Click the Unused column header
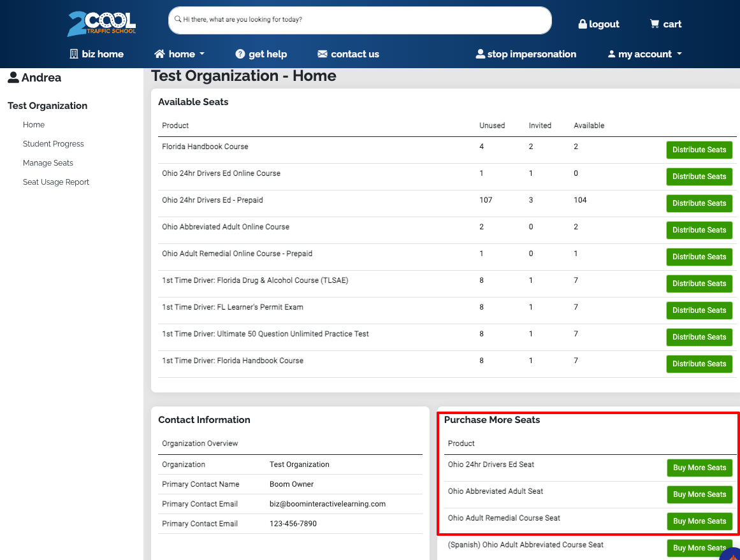740x560 pixels. tap(492, 126)
